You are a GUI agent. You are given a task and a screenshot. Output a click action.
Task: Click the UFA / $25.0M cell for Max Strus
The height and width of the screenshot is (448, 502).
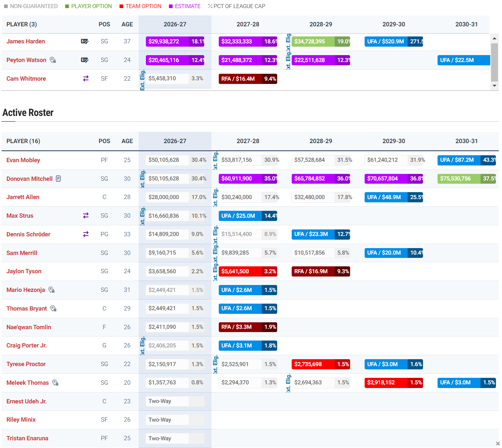tap(248, 216)
